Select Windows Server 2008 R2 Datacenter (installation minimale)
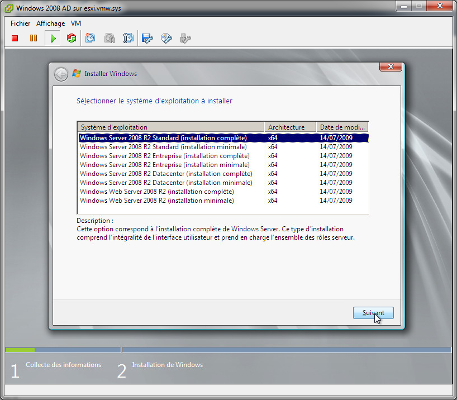The image size is (457, 400). (x=224, y=183)
